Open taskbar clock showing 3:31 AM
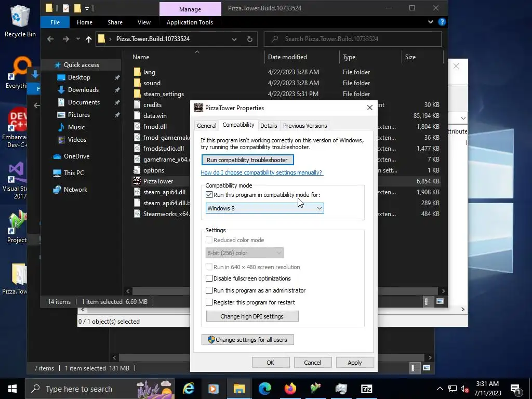The height and width of the screenshot is (399, 532). [487, 389]
